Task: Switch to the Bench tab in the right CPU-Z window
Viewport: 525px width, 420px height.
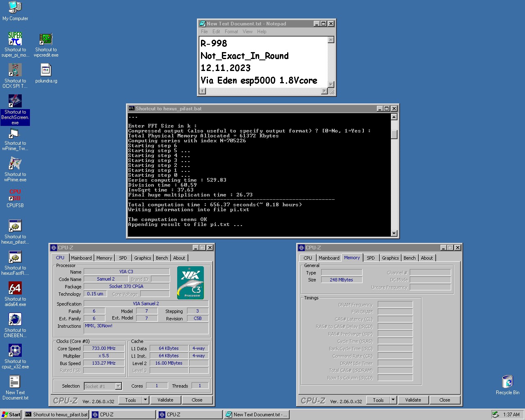Action: [410, 258]
